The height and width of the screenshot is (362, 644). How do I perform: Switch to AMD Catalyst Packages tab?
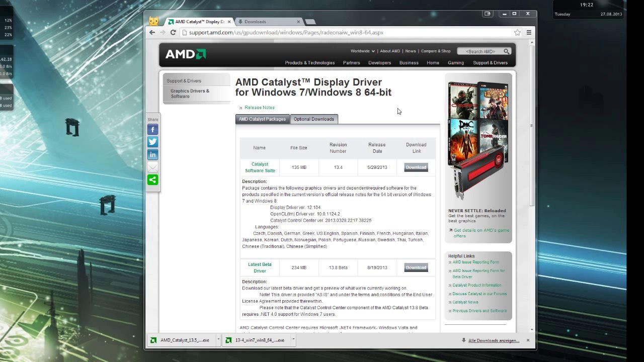262,119
